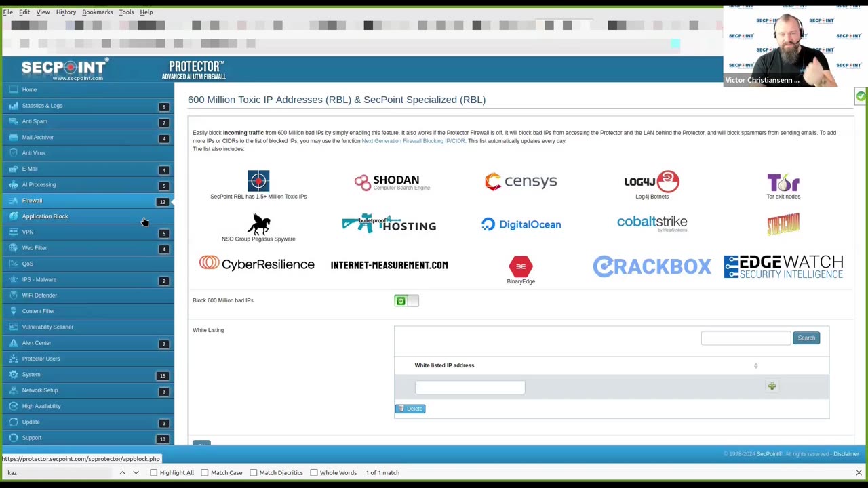
Task: Toggle Block 600 Million bad IPs switch
Action: pyautogui.click(x=406, y=301)
